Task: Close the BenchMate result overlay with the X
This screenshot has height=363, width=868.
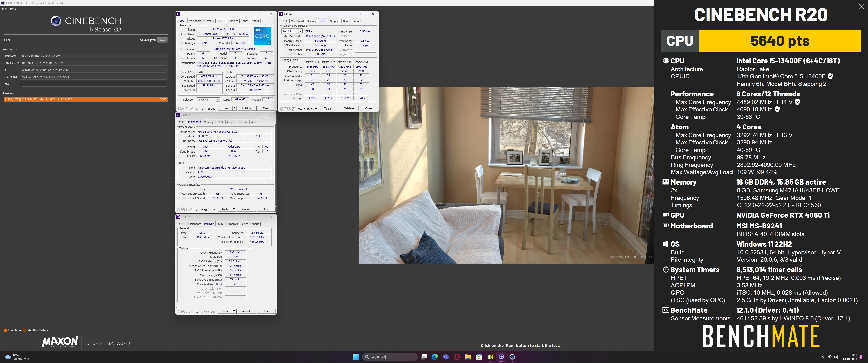Action: [x=861, y=7]
